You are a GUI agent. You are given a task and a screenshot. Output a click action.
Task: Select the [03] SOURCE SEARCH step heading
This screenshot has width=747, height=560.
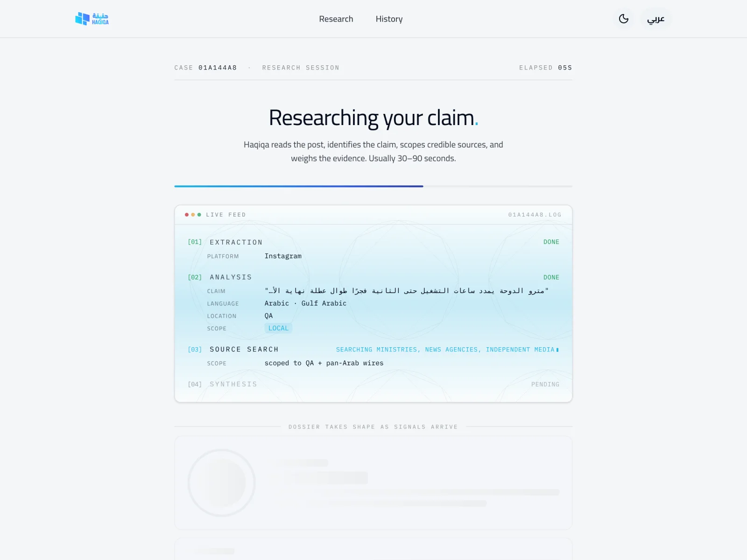coord(233,350)
